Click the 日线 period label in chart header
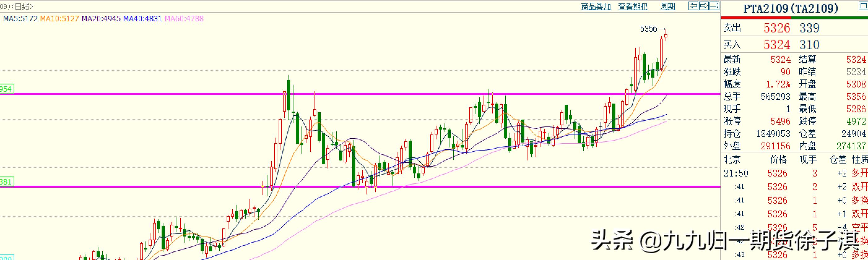Screen dimensions: 868x260 [x=22, y=6]
